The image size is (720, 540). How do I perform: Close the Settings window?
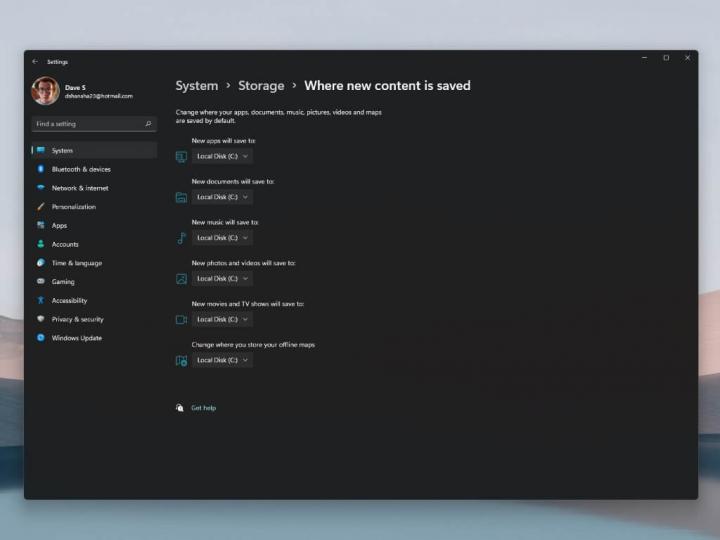click(x=687, y=58)
